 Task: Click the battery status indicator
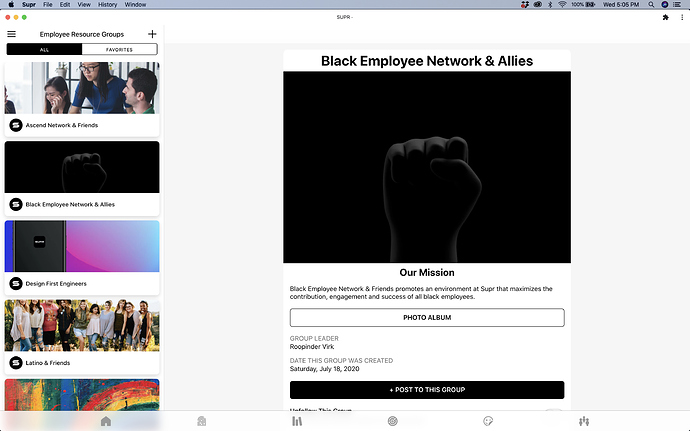click(583, 4)
